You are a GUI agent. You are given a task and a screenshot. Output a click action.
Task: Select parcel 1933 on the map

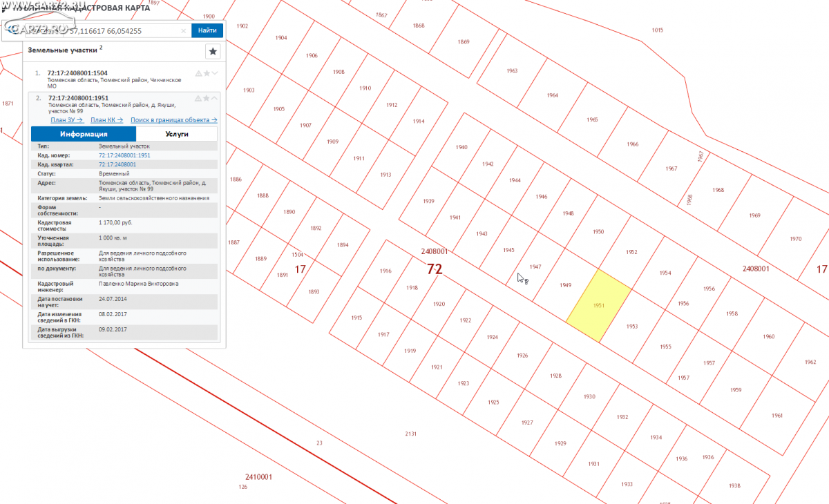point(627,484)
